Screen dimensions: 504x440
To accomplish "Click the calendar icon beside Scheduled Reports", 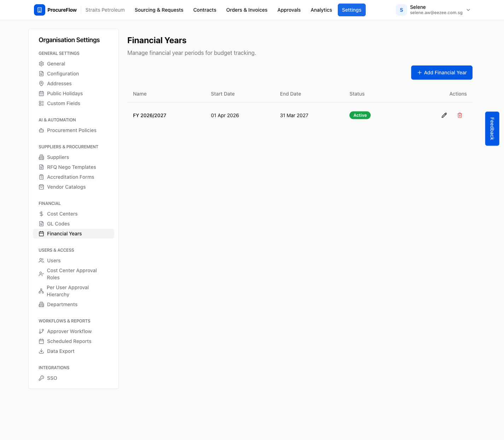I will [41, 341].
